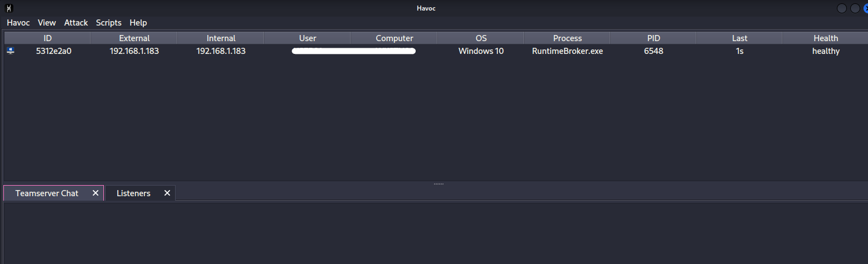Sort by Process column header
This screenshot has height=264, width=868.
tap(567, 38)
